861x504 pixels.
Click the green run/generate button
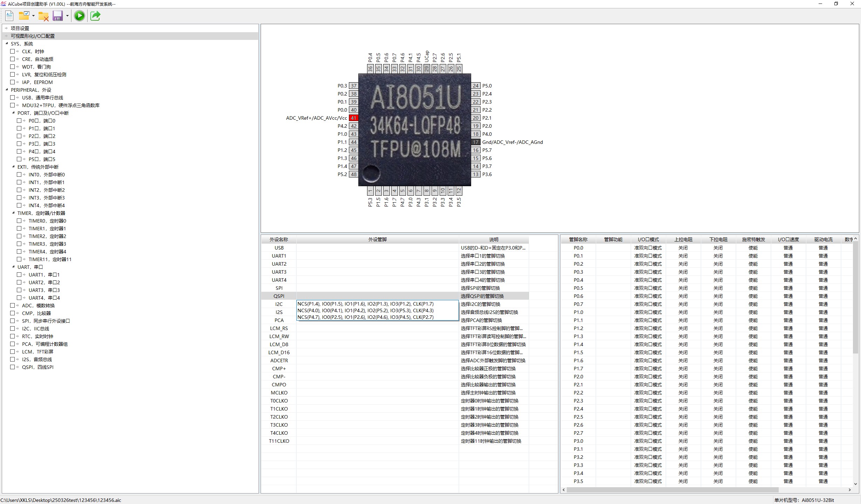pyautogui.click(x=80, y=16)
